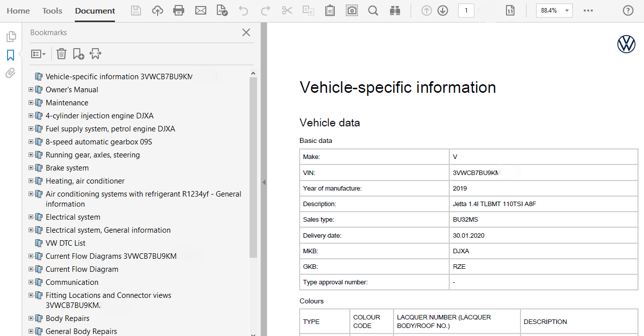Screen dimensions: 644x336
Task: Toggle the Page Thumbnails panel
Action: point(11,37)
